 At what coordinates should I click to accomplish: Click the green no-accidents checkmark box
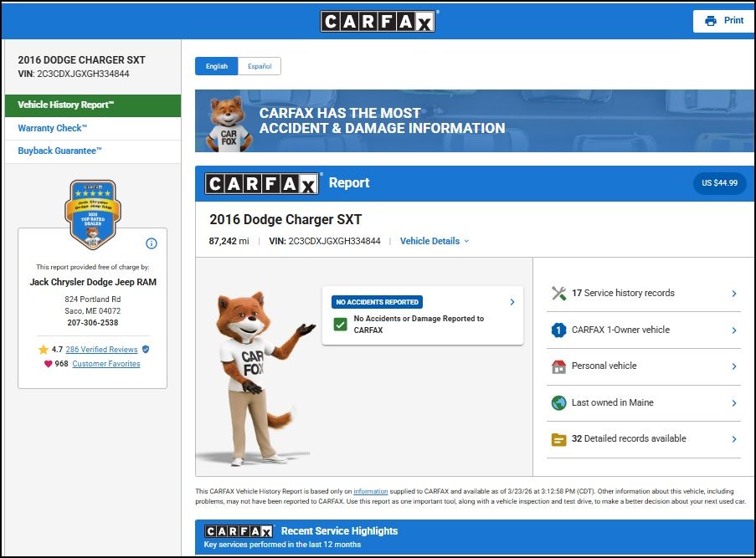point(340,324)
